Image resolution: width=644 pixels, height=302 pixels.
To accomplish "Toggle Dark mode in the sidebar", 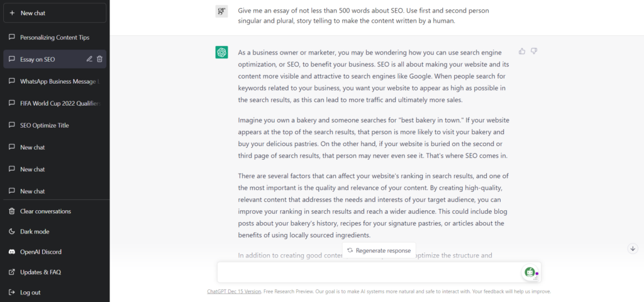I will coord(55,232).
